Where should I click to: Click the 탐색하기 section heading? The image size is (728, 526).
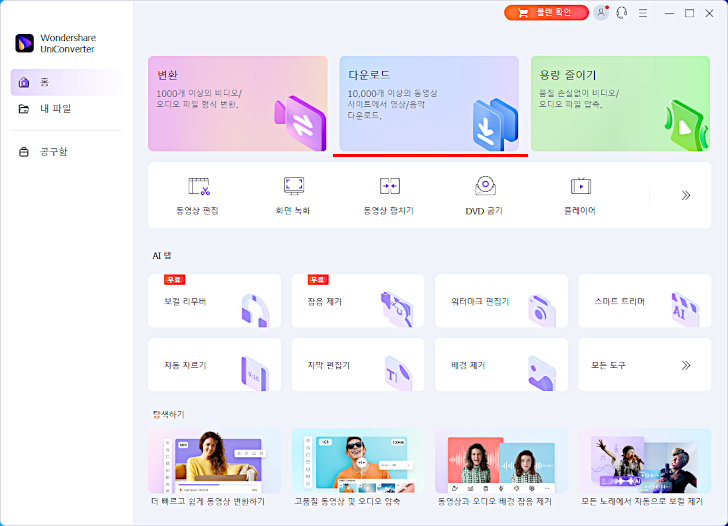(x=169, y=414)
